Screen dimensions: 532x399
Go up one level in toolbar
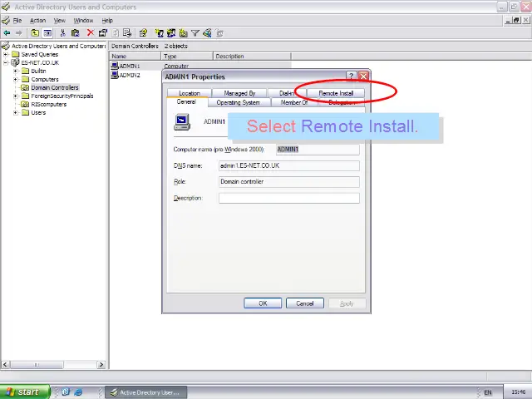coord(35,33)
